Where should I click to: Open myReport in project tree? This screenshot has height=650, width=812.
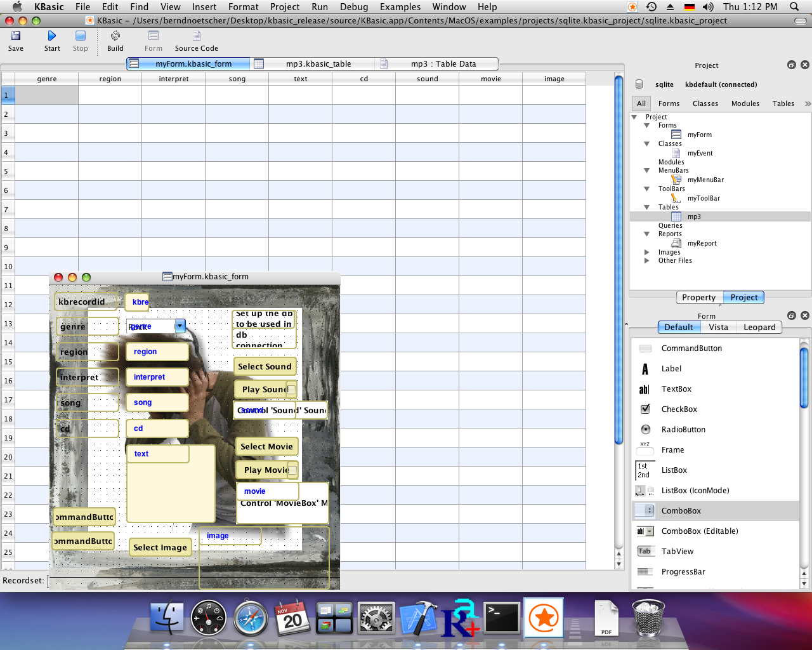[x=702, y=243]
